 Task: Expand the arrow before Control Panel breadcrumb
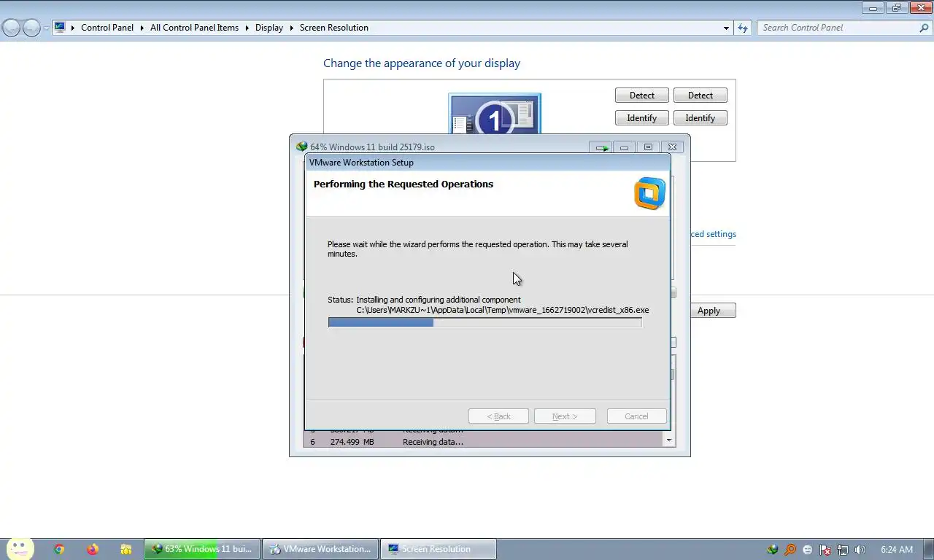73,28
